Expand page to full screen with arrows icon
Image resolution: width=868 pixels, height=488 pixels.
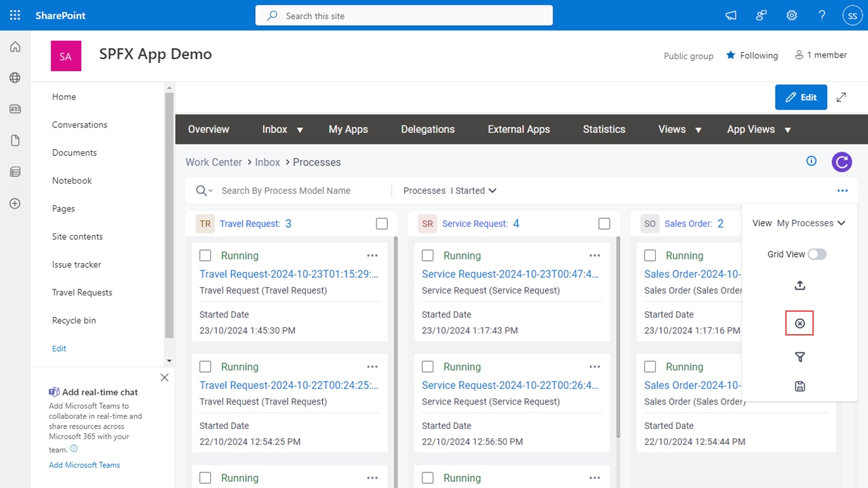(841, 97)
